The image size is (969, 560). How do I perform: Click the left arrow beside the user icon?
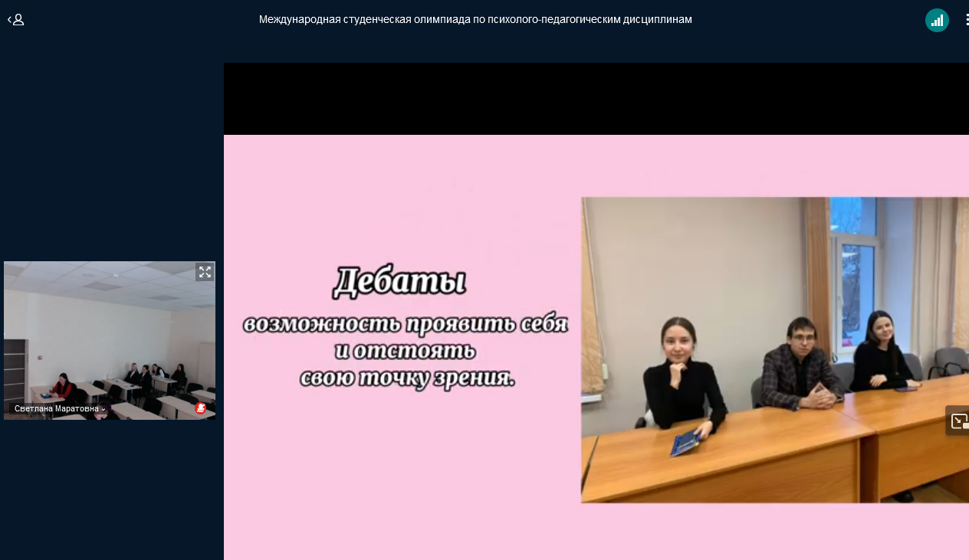(9, 20)
